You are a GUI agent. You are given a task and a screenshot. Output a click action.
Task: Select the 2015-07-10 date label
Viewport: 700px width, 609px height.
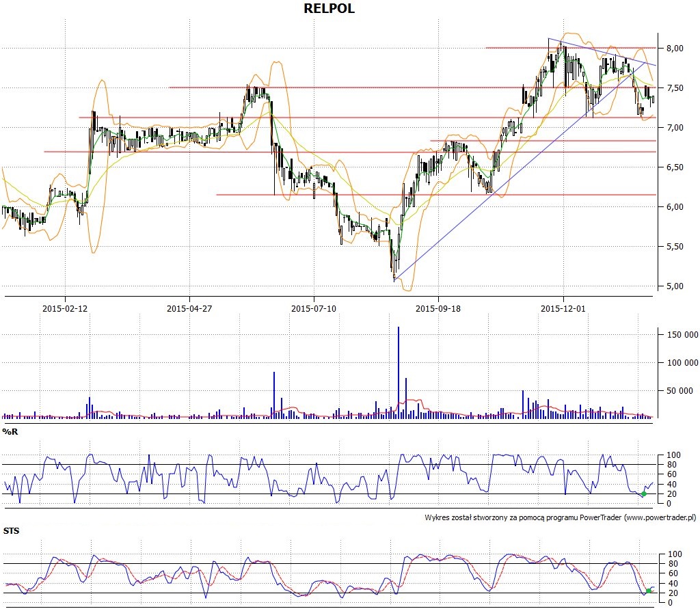(x=314, y=308)
